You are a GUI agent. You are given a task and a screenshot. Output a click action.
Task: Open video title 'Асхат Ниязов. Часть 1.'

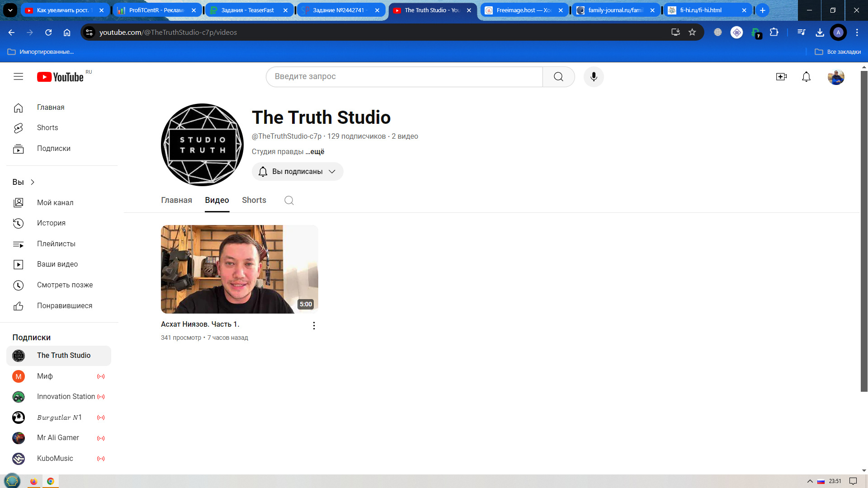click(200, 324)
